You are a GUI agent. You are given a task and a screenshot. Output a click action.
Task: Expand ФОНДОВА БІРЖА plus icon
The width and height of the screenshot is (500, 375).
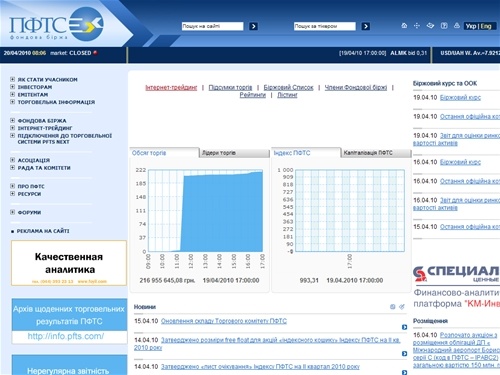[x=12, y=120]
